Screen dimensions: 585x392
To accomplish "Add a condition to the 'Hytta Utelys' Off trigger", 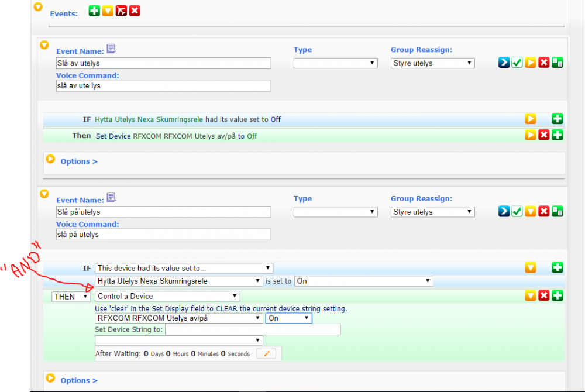I will 558,119.
